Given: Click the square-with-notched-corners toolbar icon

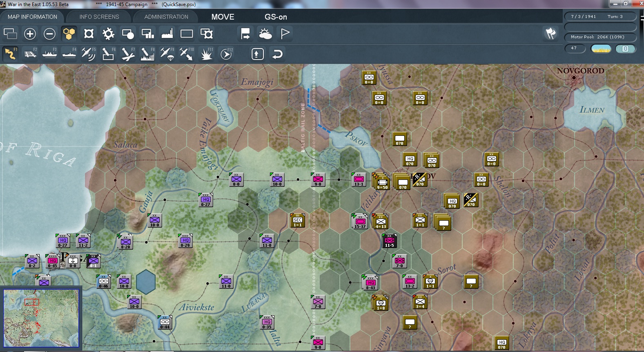Looking at the screenshot, I should (89, 34).
